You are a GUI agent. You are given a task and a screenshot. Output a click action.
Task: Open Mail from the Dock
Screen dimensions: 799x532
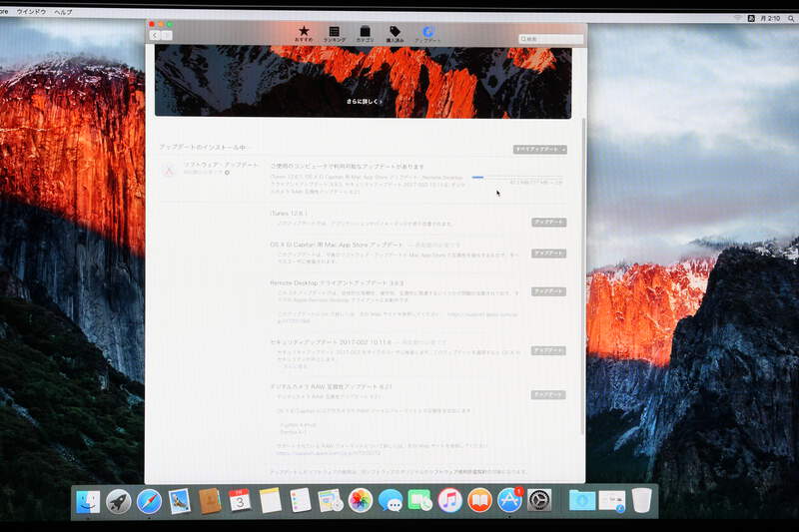(x=180, y=501)
